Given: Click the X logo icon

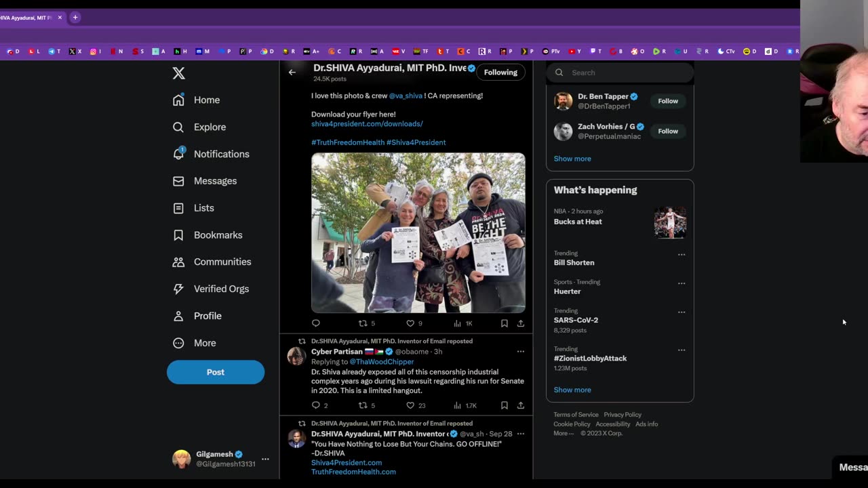Looking at the screenshot, I should [x=178, y=73].
